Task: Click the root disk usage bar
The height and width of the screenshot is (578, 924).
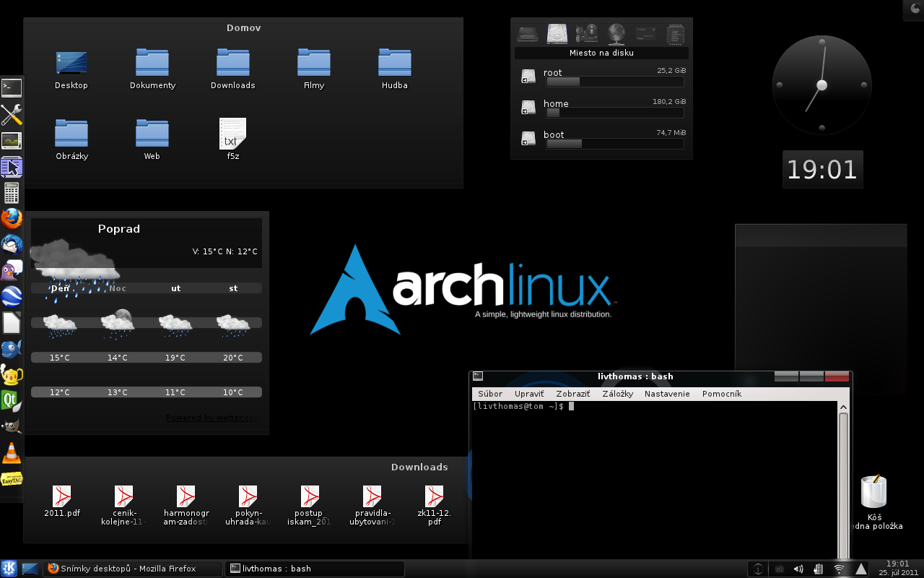Action: click(x=615, y=82)
